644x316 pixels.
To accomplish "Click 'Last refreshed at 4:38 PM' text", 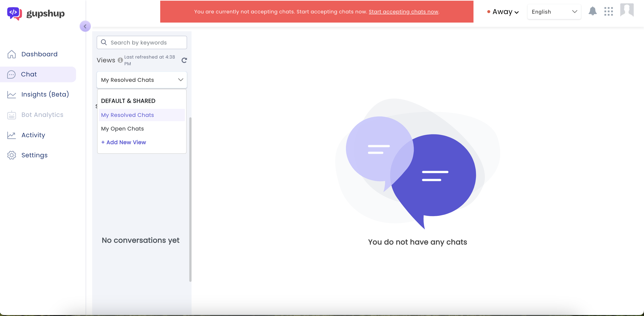I will [149, 60].
